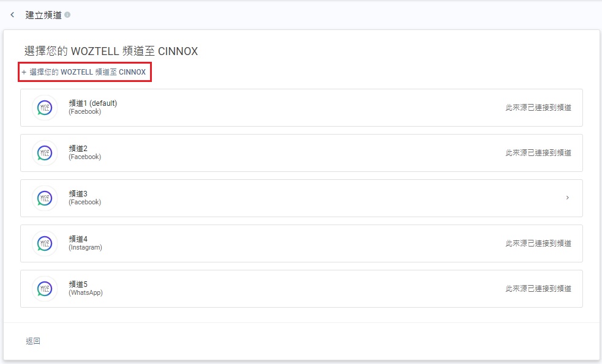Click 此來源已連接到頻道 status on 頻道2
Viewport: 602px width, 364px height.
point(538,153)
